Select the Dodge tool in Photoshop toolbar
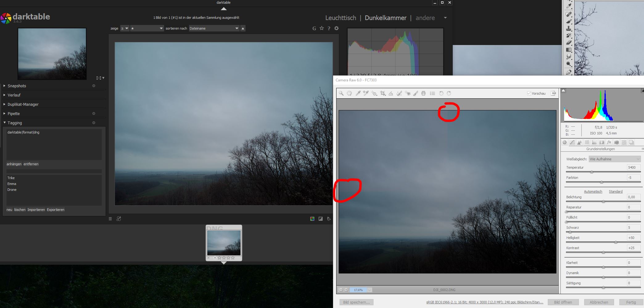This screenshot has height=308, width=644. point(569,64)
